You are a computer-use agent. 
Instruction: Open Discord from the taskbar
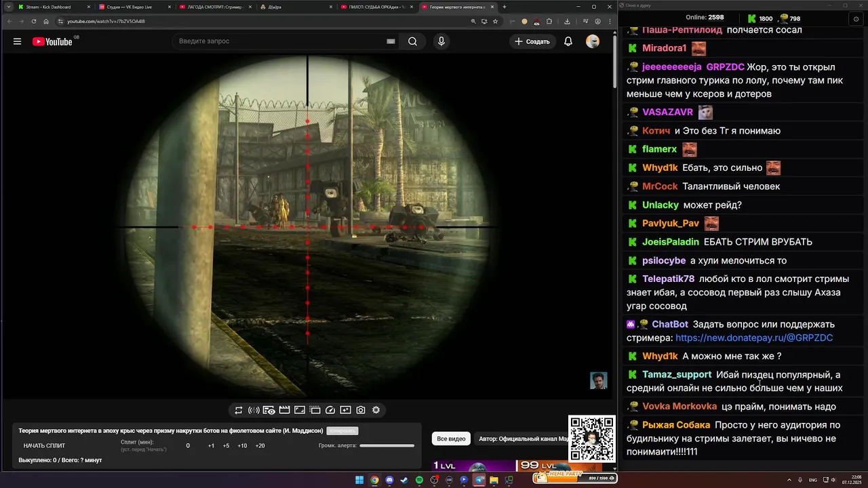pos(389,480)
